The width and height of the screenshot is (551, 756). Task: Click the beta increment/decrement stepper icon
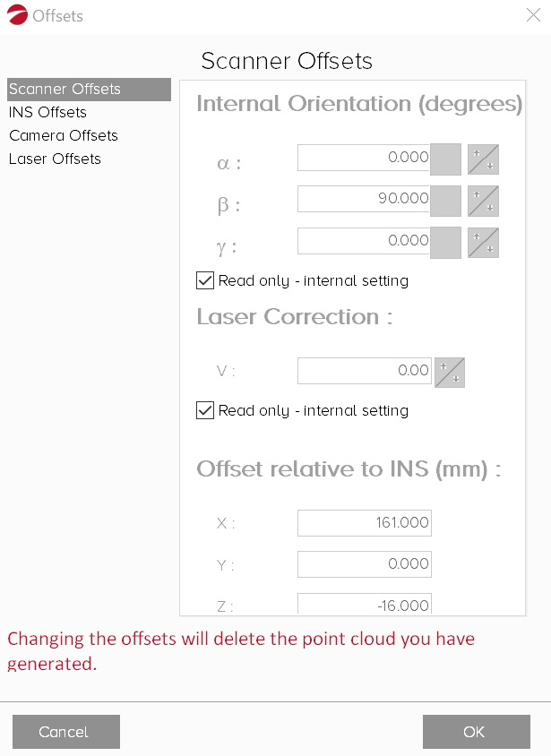click(483, 200)
